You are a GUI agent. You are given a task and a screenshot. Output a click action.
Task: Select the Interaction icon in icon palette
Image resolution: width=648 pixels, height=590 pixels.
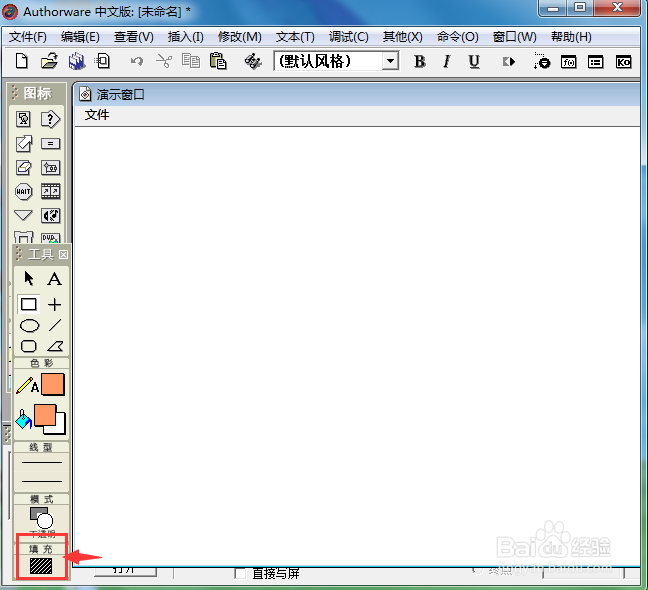click(x=50, y=119)
